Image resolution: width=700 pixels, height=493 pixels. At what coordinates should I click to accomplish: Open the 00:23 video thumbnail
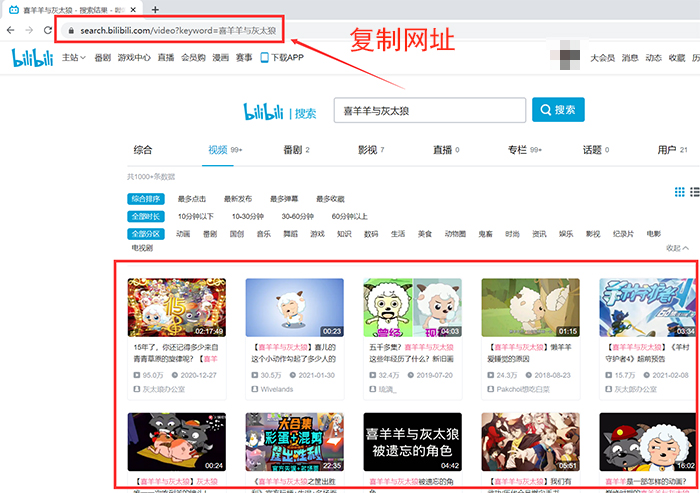(x=295, y=308)
